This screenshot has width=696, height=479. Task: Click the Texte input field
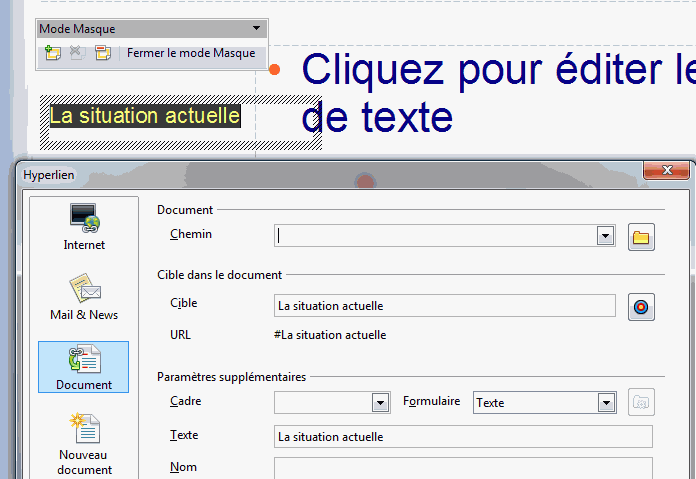tap(463, 436)
